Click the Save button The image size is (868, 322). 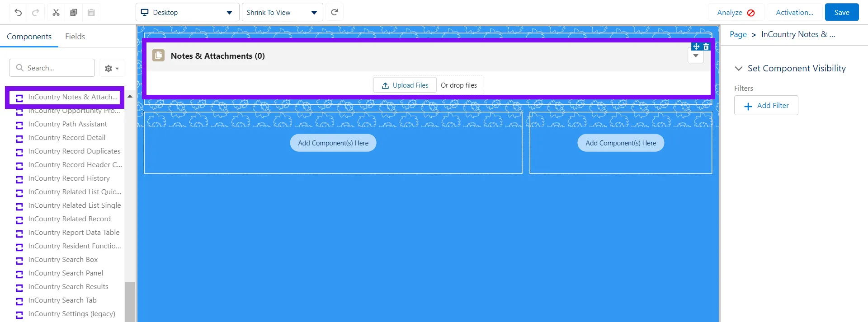[841, 12]
